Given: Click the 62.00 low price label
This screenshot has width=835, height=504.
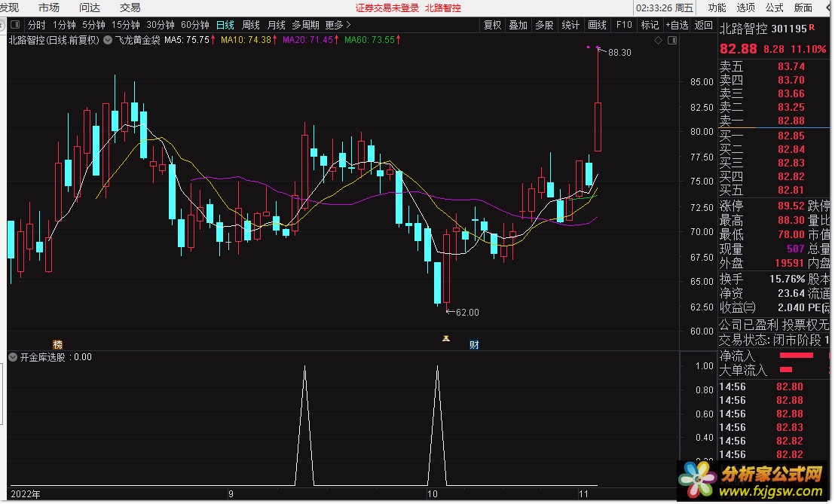Looking at the screenshot, I should click(x=467, y=313).
